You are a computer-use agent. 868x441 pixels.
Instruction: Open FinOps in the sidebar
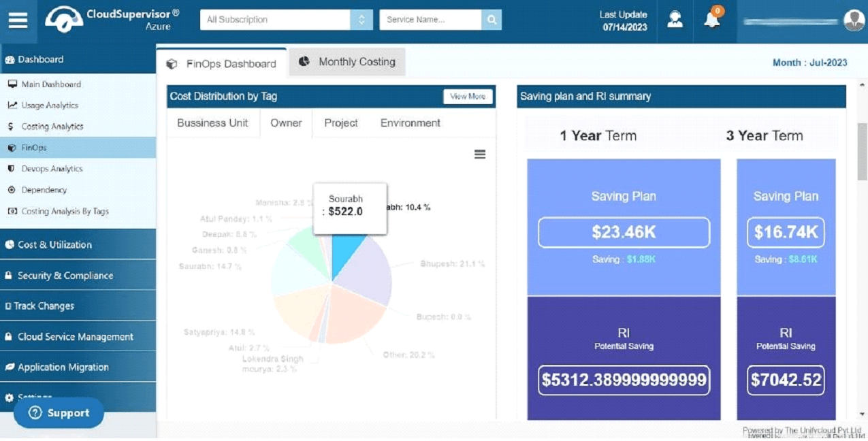78,148
